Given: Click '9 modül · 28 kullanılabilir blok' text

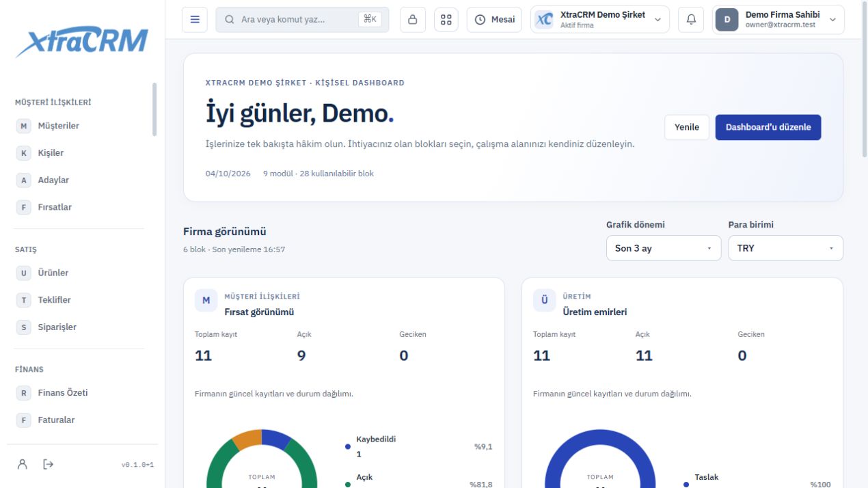Looking at the screenshot, I should [x=318, y=174].
